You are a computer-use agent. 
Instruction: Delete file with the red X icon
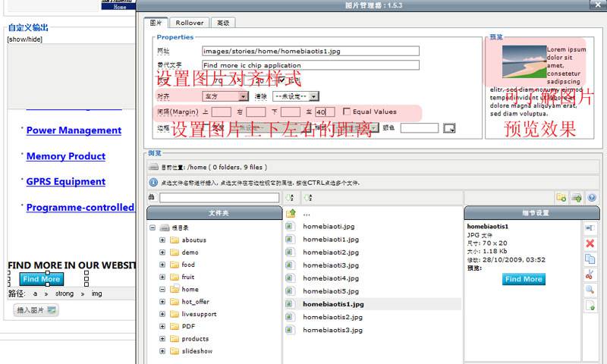(x=590, y=243)
